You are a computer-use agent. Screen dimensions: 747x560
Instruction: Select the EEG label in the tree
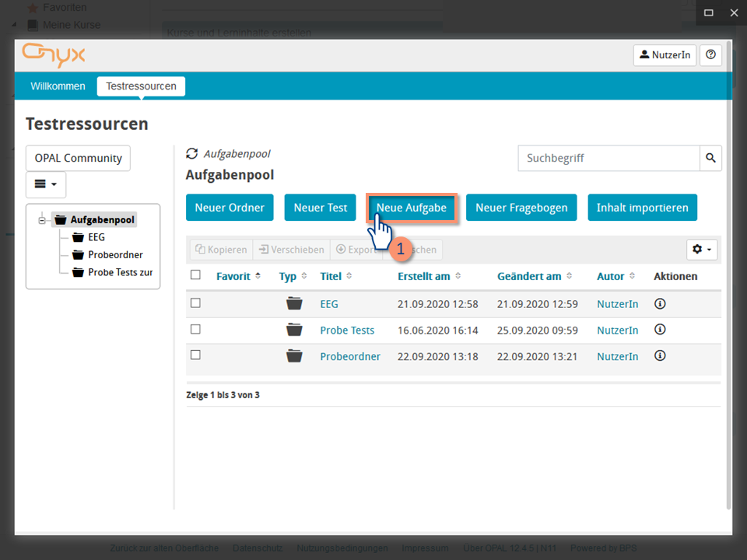point(96,237)
